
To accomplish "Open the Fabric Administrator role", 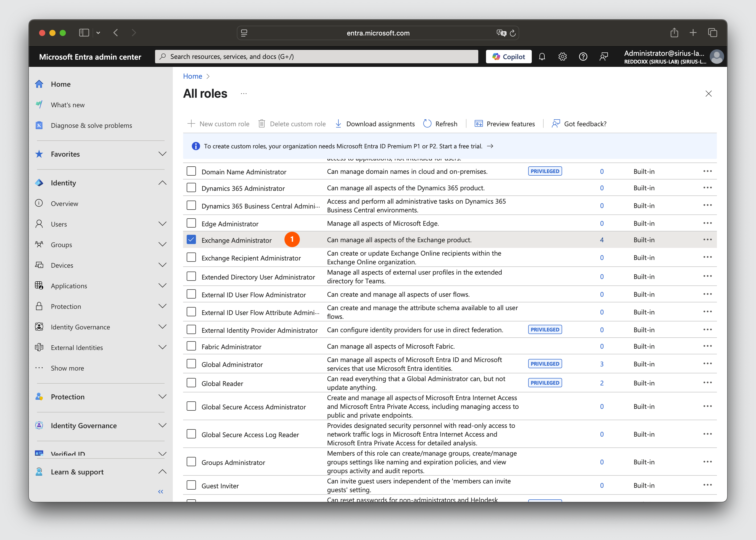I will 231,347.
